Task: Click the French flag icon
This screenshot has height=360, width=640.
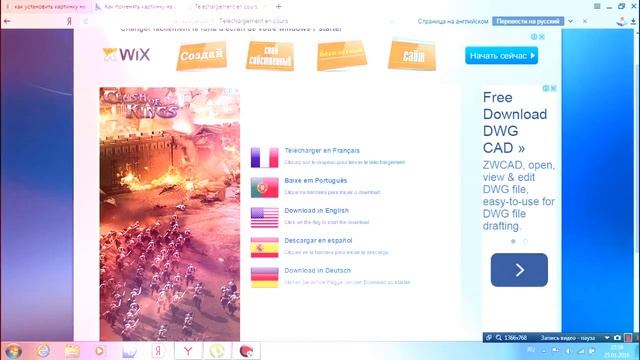Action: 264,158
